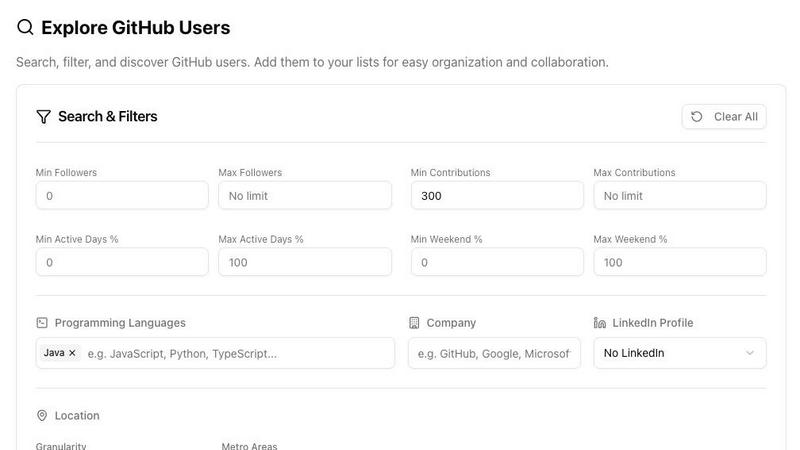Viewport: 800px width, 450px height.
Task: Click the Max Active Days % input
Action: point(305,262)
